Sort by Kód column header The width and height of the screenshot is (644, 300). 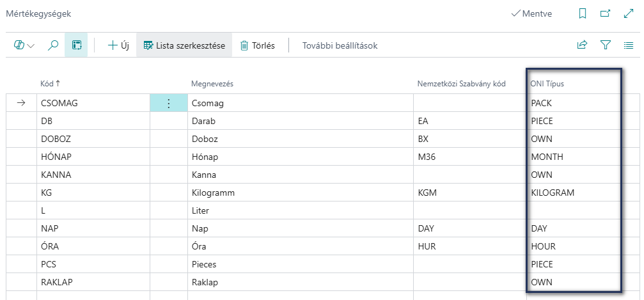51,83
